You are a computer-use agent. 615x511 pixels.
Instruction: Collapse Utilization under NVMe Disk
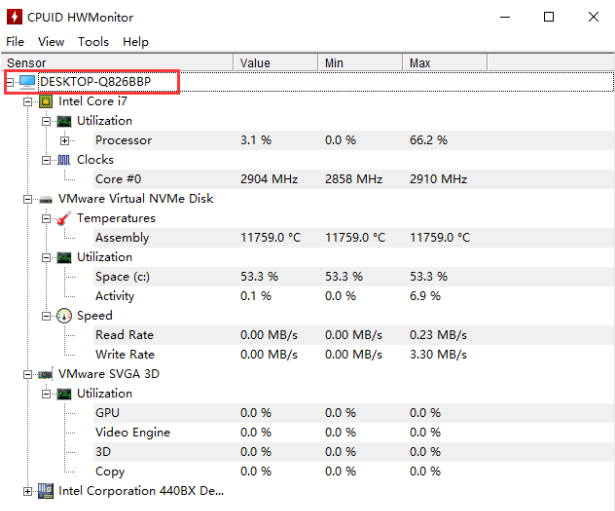pos(46,258)
